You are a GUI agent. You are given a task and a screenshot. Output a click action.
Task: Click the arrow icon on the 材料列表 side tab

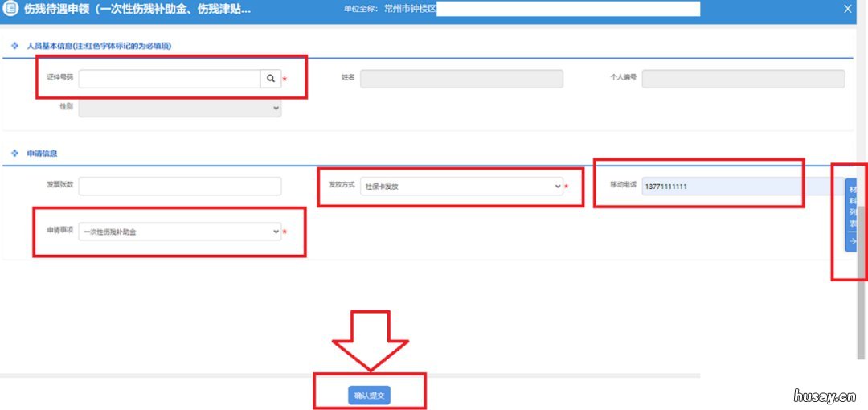coord(853,240)
